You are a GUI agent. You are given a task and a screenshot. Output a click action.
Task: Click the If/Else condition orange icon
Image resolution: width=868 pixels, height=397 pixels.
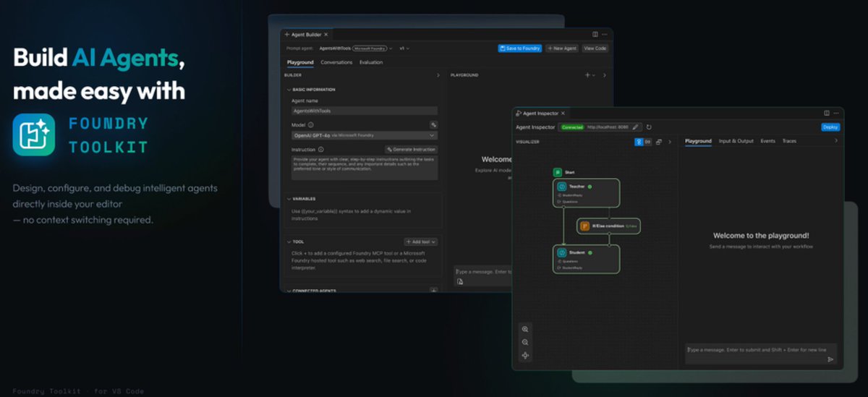pyautogui.click(x=584, y=226)
